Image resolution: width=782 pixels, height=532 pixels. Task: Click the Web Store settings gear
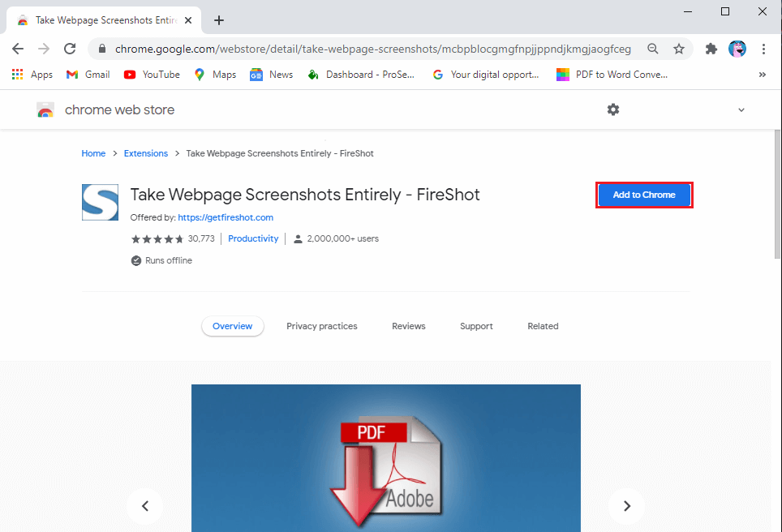pos(612,109)
